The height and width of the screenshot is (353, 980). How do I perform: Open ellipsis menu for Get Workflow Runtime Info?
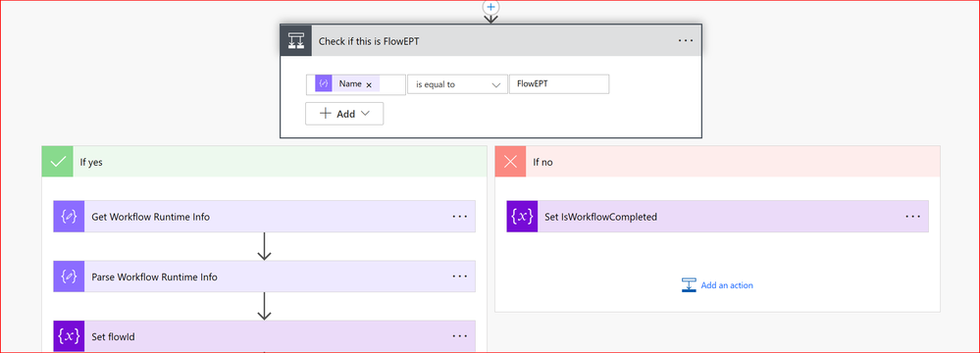point(460,216)
